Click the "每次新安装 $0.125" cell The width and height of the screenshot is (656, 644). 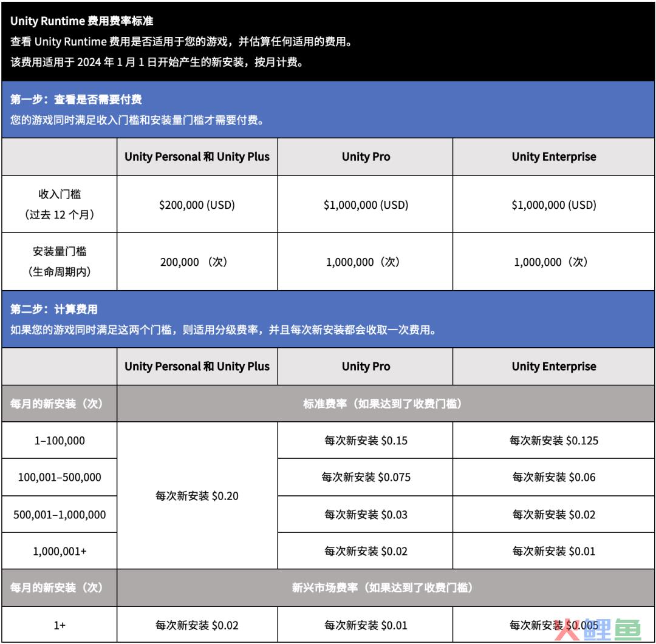pyautogui.click(x=554, y=440)
